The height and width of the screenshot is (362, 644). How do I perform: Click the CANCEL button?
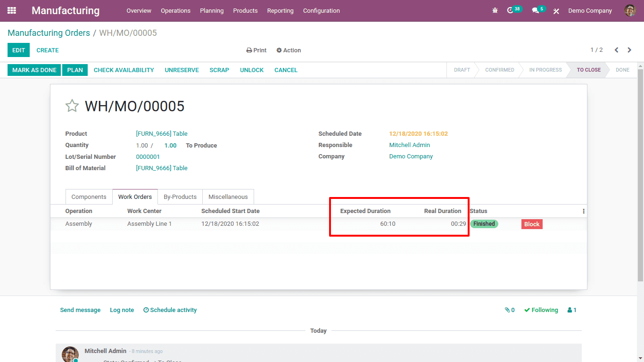[286, 70]
